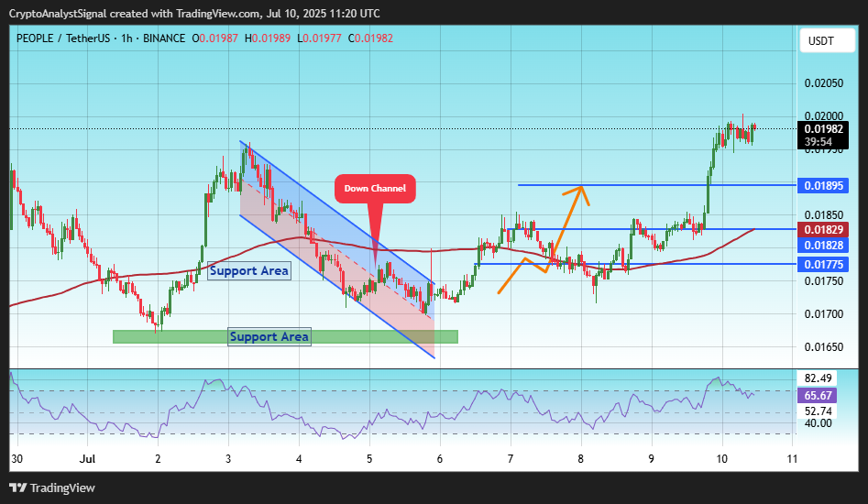Click the RSI 82.49 axis value
Viewport: 868px width, 504px height.
818,378
